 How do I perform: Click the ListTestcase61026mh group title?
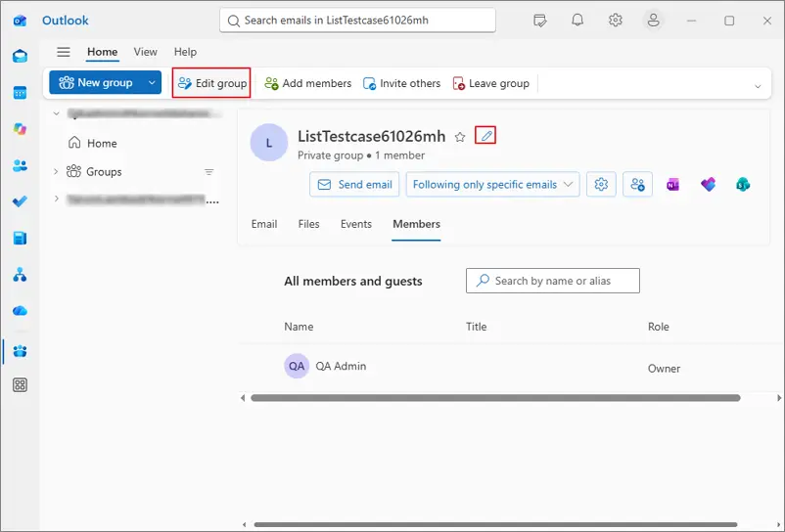372,136
